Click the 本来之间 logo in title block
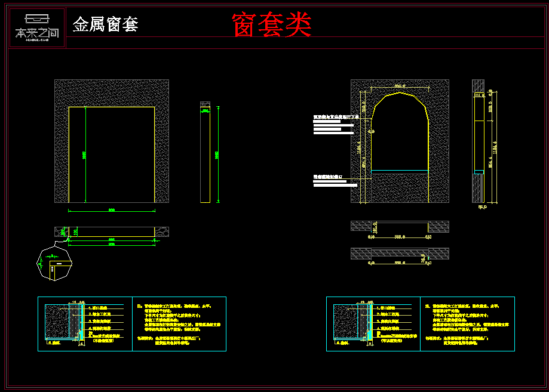 [37, 28]
